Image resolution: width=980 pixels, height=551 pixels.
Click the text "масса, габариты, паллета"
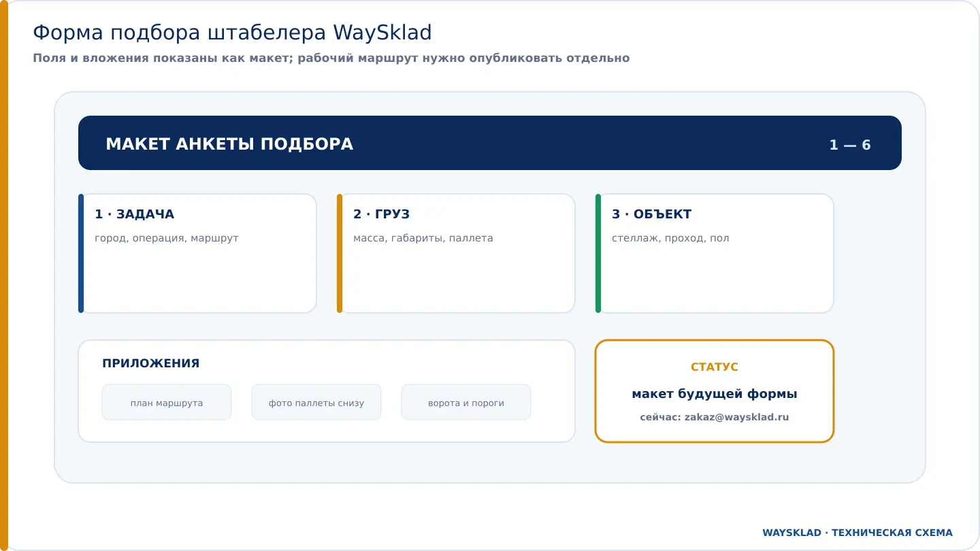[423, 238]
